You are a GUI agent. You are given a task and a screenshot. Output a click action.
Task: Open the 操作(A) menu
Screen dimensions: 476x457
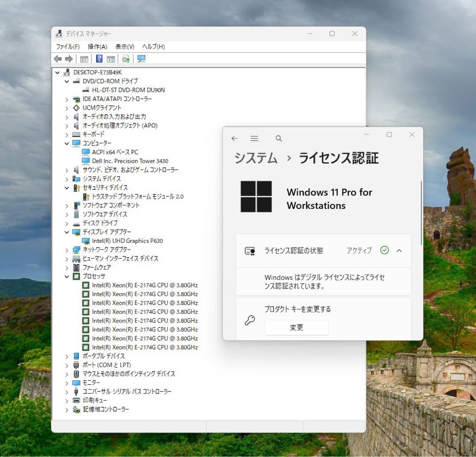click(97, 47)
